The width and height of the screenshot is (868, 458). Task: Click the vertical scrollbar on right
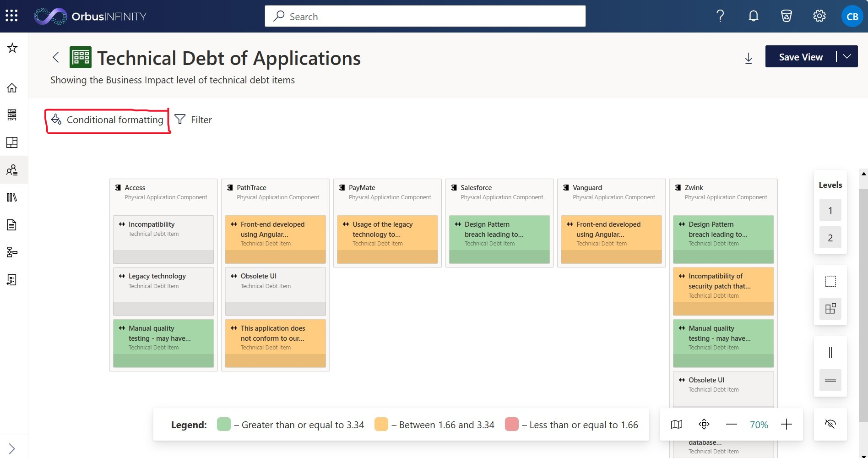863,305
